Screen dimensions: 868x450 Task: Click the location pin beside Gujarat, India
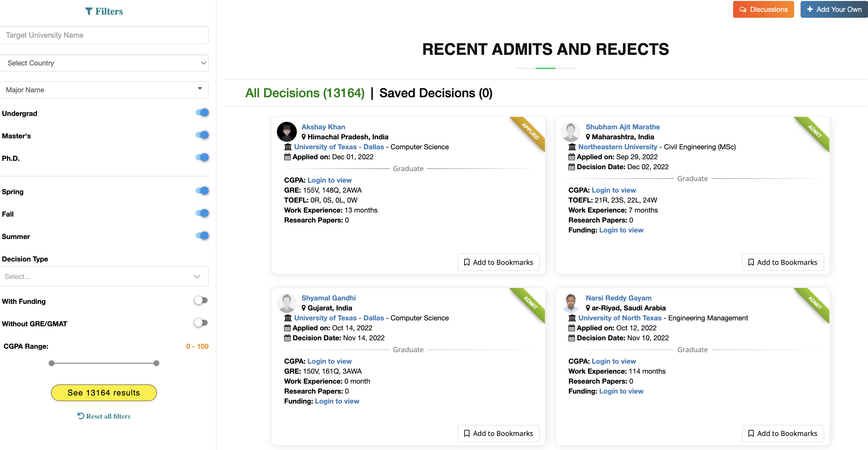click(303, 308)
